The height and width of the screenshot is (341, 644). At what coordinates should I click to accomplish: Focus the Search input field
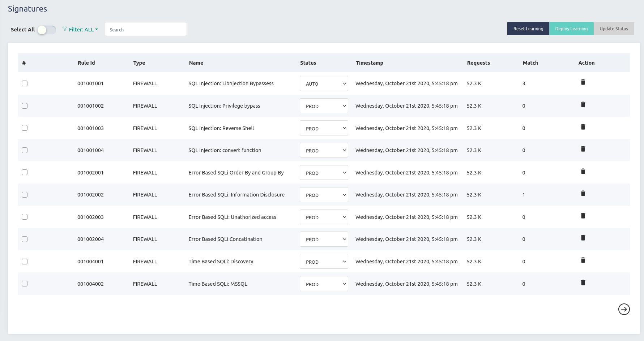[146, 29]
